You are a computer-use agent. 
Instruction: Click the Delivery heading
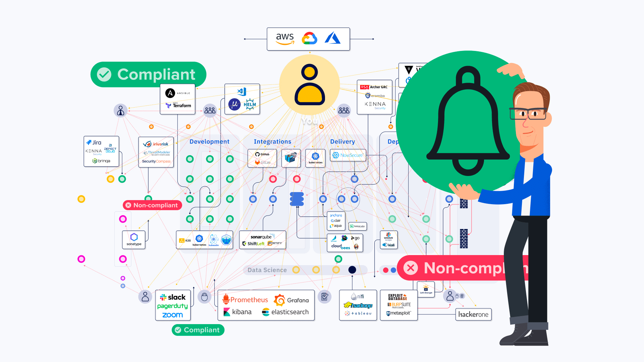pyautogui.click(x=342, y=141)
